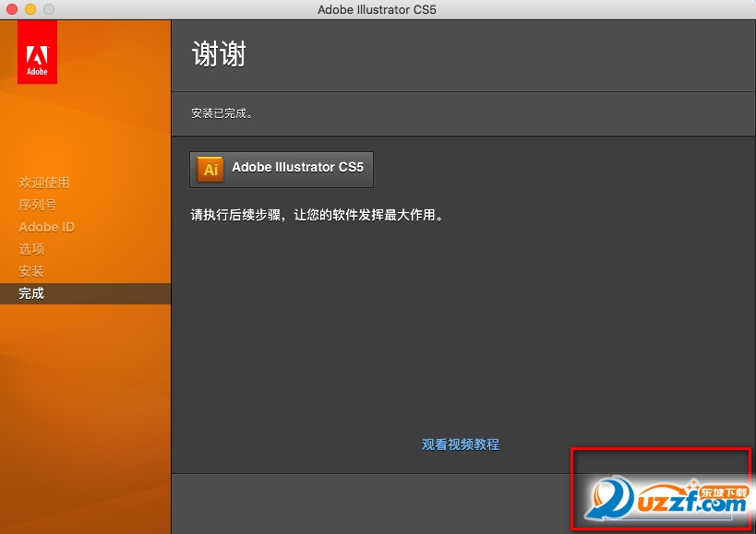Jump to the 选项 step
The width and height of the screenshot is (756, 534).
coord(31,249)
